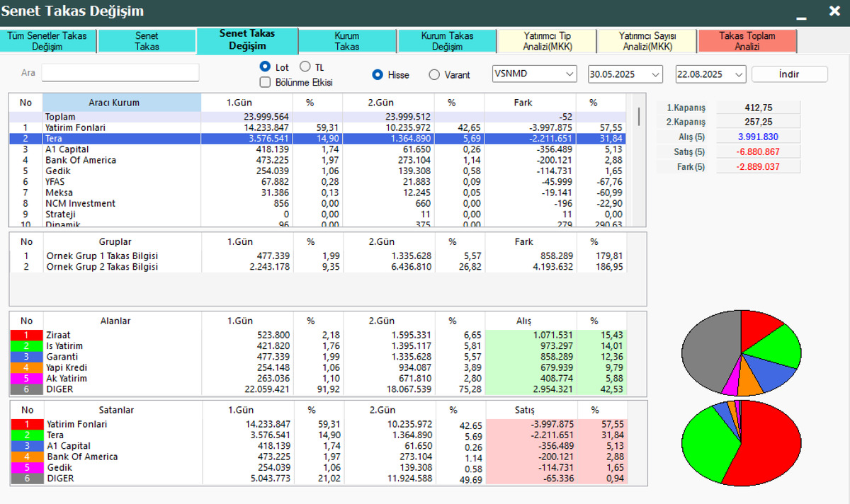850x504 pixels.
Task: Choose the Varant radio option
Action: pos(434,74)
